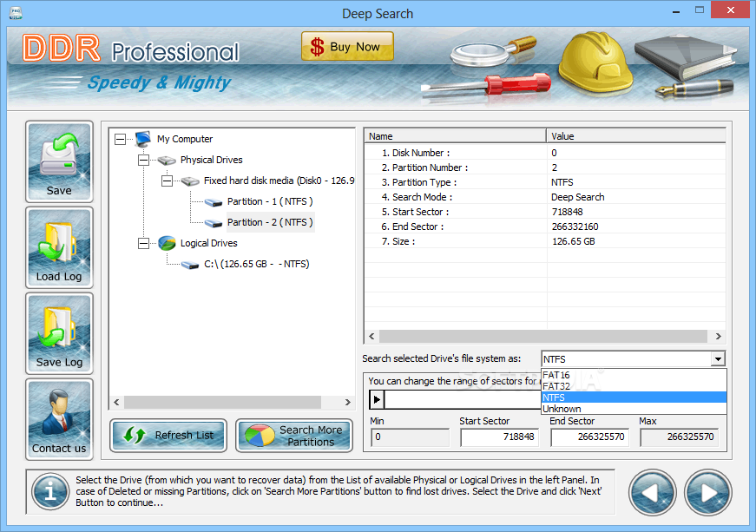The width and height of the screenshot is (756, 532).
Task: Click the End Sector input field
Action: point(589,437)
